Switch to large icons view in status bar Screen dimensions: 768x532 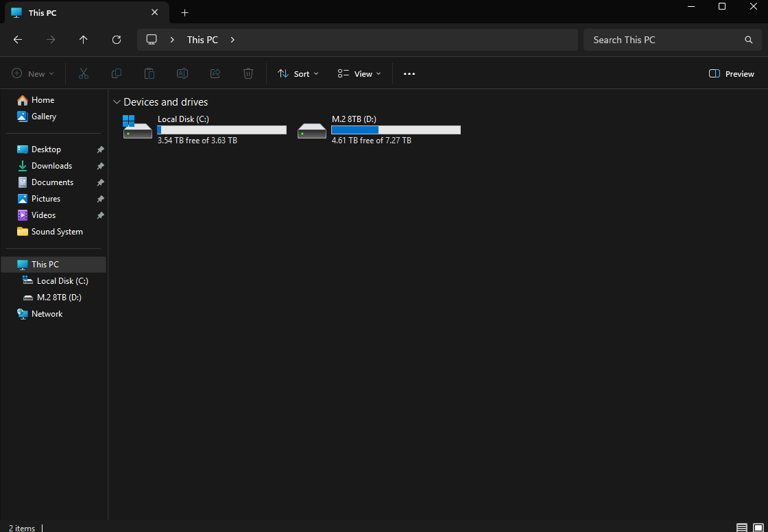click(758, 528)
